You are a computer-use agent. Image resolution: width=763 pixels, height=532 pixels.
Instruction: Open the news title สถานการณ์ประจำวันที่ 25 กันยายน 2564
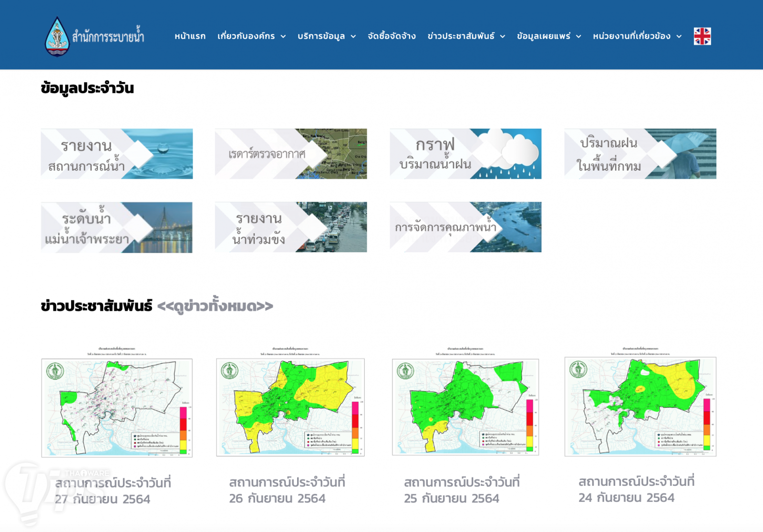pyautogui.click(x=462, y=490)
